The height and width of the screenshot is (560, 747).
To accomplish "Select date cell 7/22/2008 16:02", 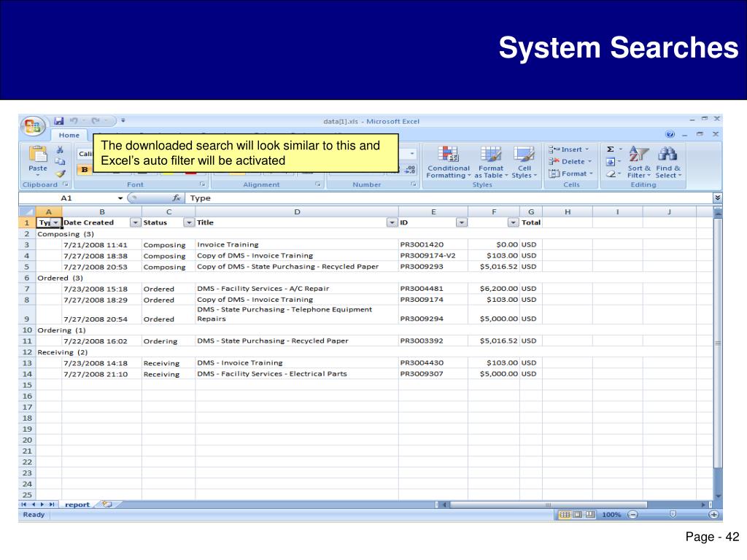I will point(101,341).
